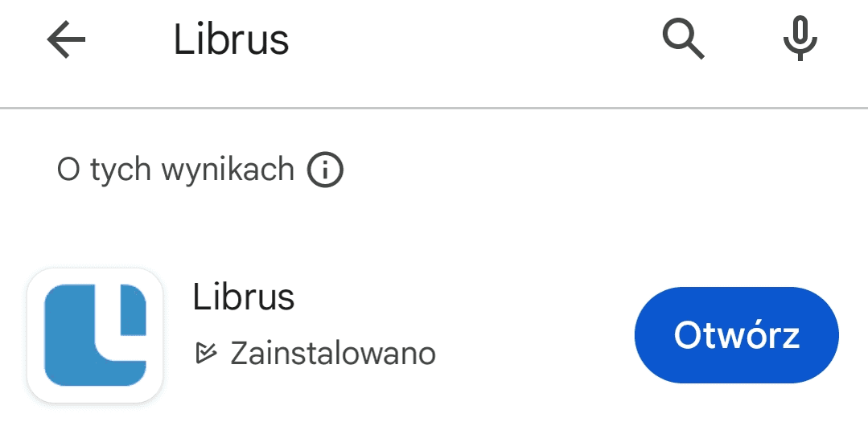
Task: Click the installed status under Librus
Action: (332, 353)
